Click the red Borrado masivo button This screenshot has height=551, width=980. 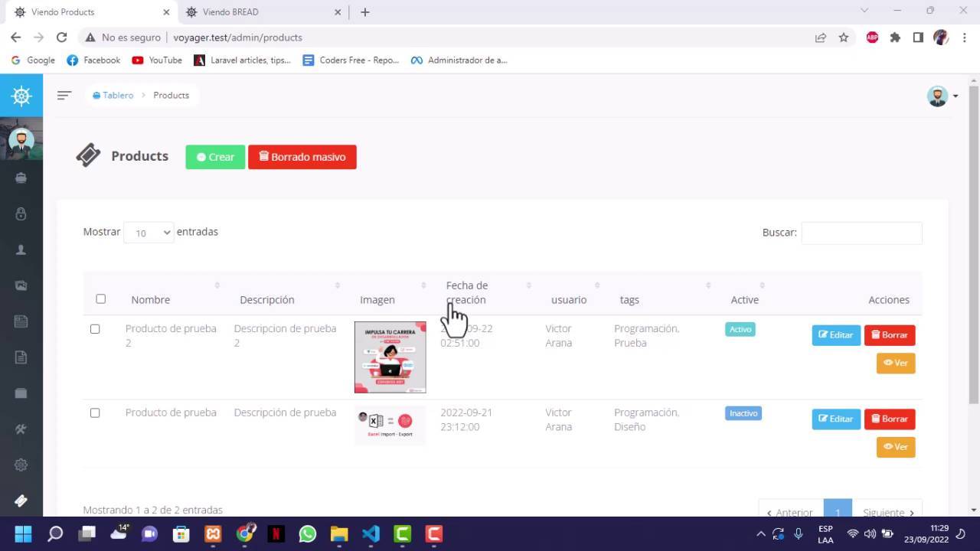click(302, 157)
